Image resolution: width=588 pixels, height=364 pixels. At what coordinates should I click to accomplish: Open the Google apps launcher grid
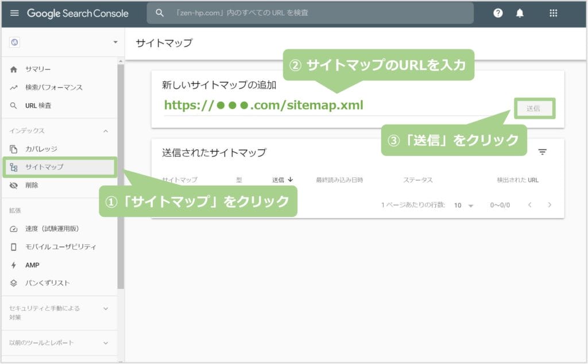(x=552, y=13)
